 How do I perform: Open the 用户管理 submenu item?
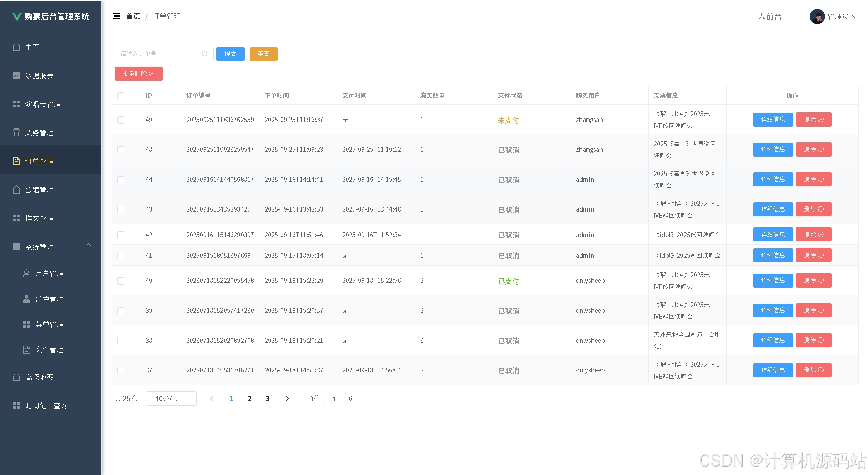(x=51, y=273)
